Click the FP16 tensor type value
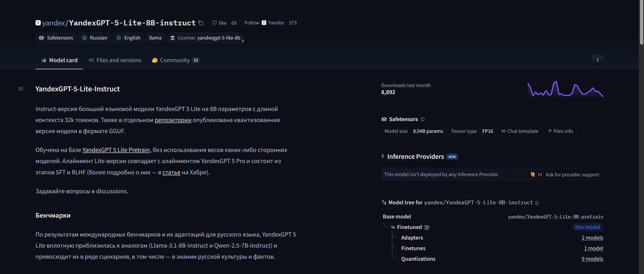The image size is (644, 274). (x=487, y=131)
